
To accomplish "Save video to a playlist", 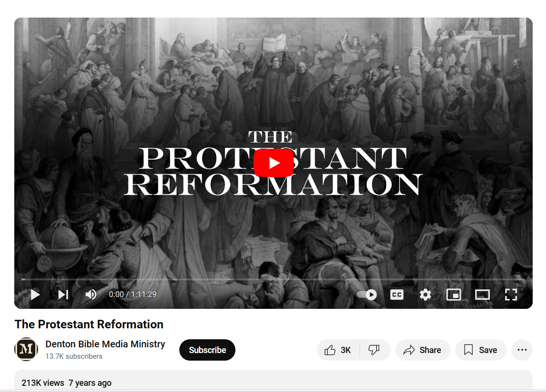I will (480, 350).
